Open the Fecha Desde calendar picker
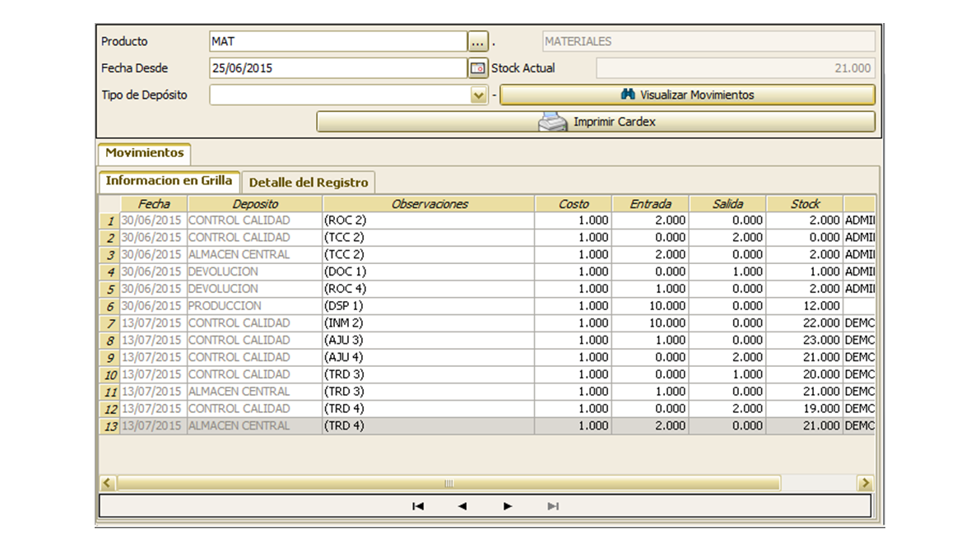 pyautogui.click(x=478, y=68)
